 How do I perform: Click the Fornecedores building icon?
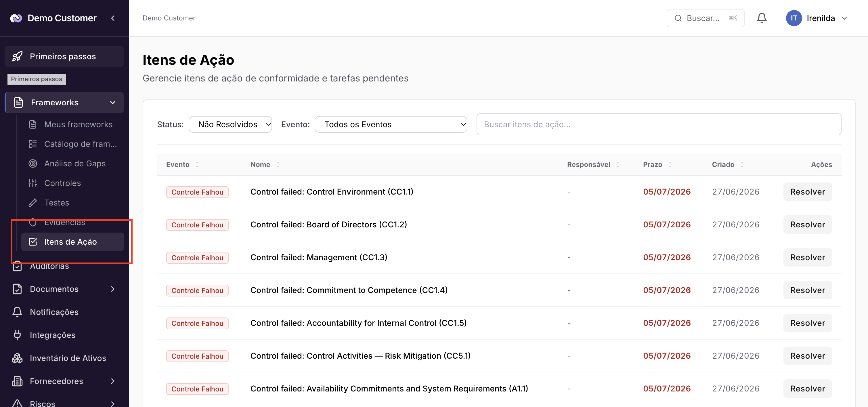click(17, 381)
